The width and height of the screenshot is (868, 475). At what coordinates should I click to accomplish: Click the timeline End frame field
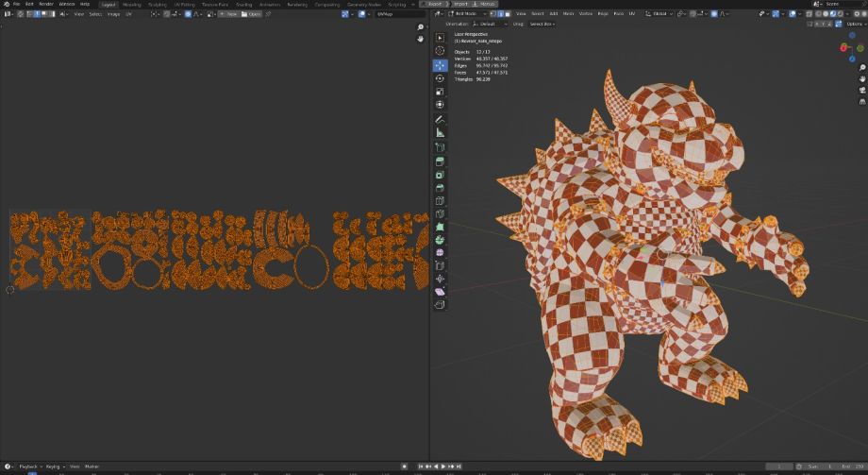(851, 467)
